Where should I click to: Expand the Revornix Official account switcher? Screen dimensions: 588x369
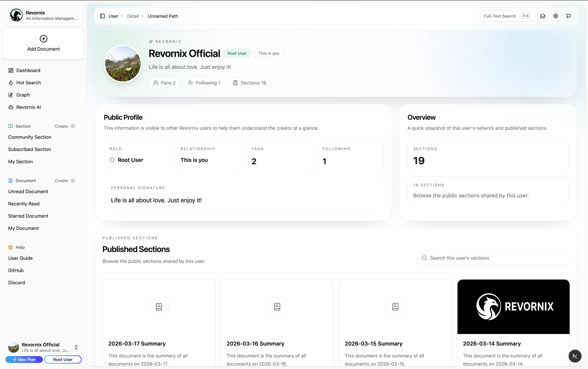pos(76,347)
